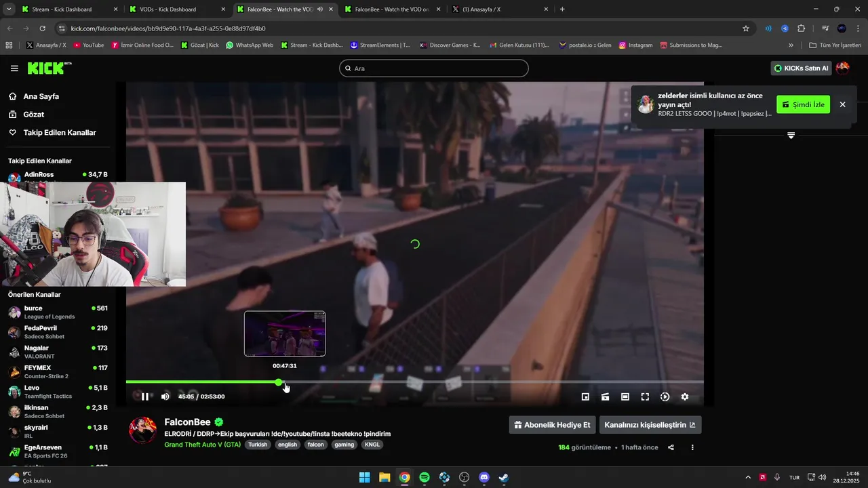Open Levo Teamfight Tactics channel
This screenshot has height=488, width=868.
57,392
